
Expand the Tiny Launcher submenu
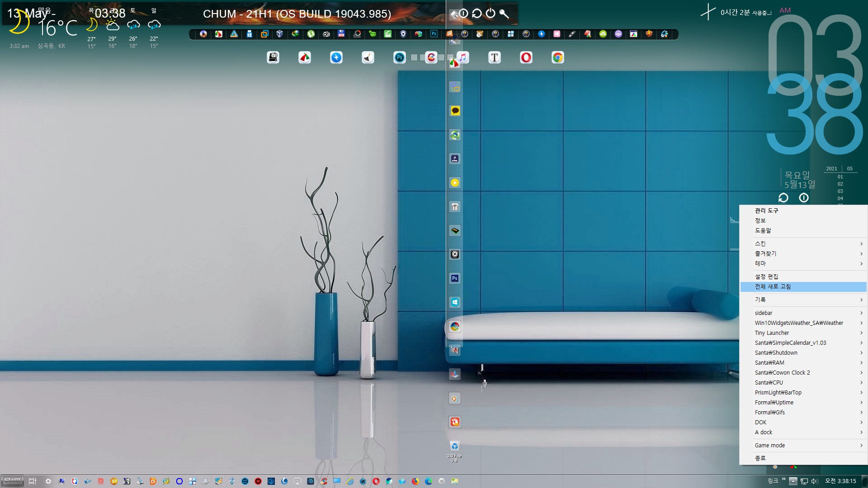[x=803, y=333]
